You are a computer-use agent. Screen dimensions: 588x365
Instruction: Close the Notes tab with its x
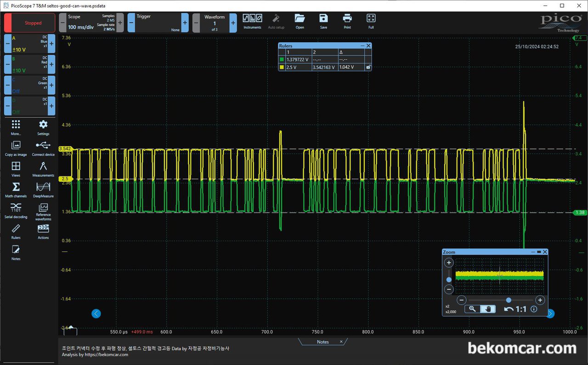[x=341, y=342]
